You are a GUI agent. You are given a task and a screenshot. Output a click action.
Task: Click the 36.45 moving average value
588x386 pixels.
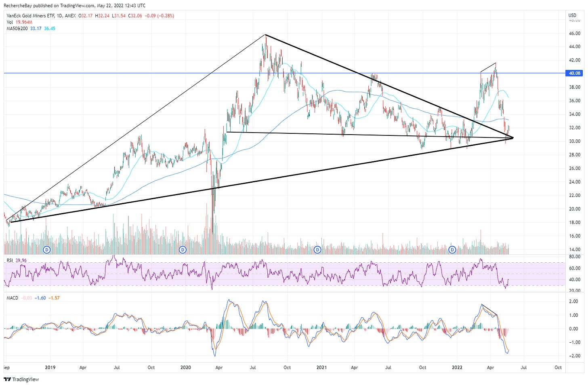click(50, 28)
